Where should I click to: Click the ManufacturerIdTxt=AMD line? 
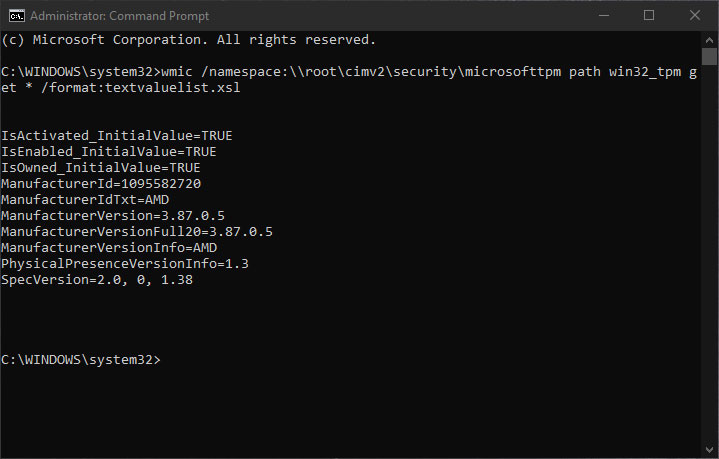(85, 200)
